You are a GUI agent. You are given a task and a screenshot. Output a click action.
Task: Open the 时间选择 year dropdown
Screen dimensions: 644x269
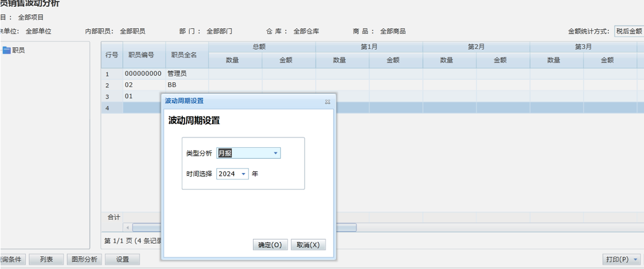[243, 174]
